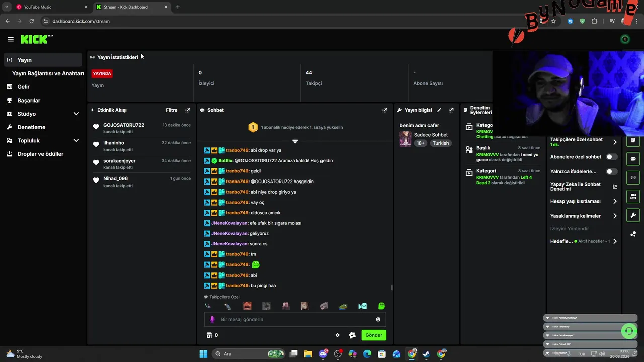Open the Filtre activity filter

coord(172,110)
